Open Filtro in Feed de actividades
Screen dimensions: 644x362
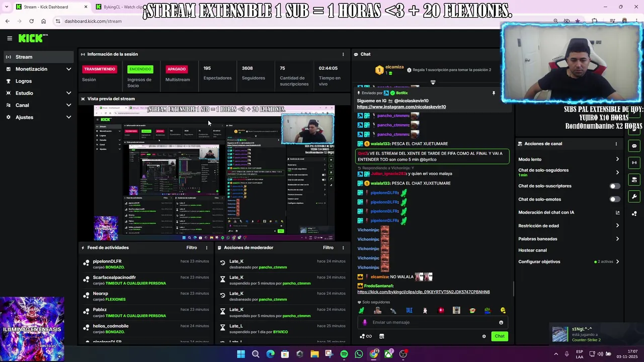pos(192,247)
